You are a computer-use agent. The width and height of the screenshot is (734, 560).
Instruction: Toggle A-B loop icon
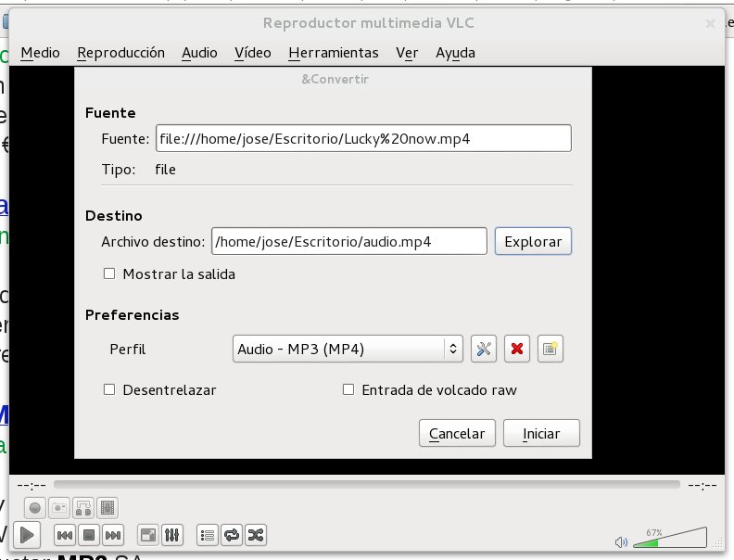pyautogui.click(x=83, y=508)
